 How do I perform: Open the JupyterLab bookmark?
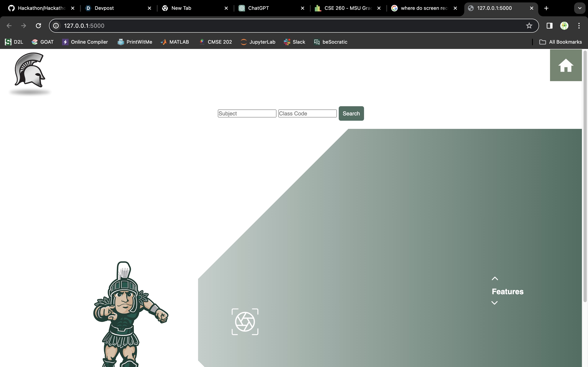point(258,42)
